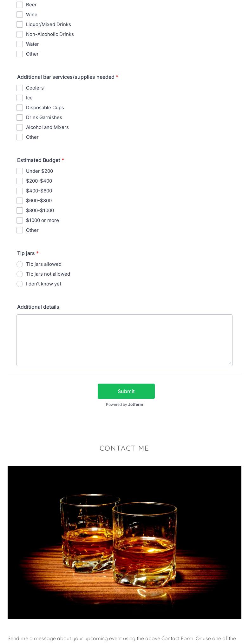
Task: Click the whiskey glasses photo
Action: pyautogui.click(x=124, y=542)
